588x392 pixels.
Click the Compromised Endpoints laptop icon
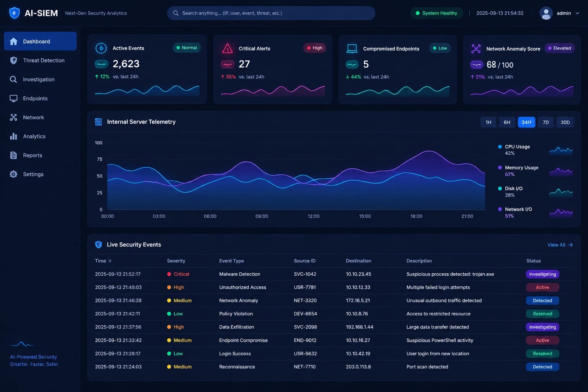[x=352, y=49]
